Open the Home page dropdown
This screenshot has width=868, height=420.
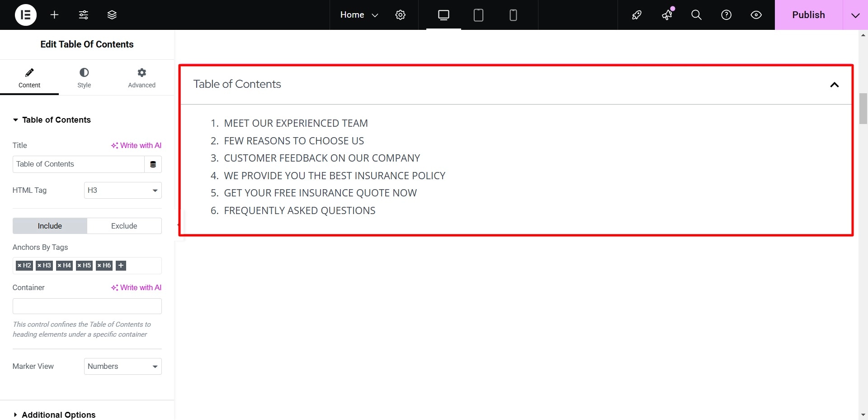click(x=359, y=15)
